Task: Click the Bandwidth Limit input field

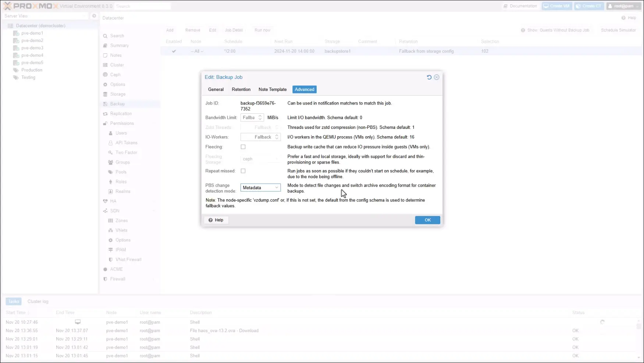Action: click(x=249, y=118)
